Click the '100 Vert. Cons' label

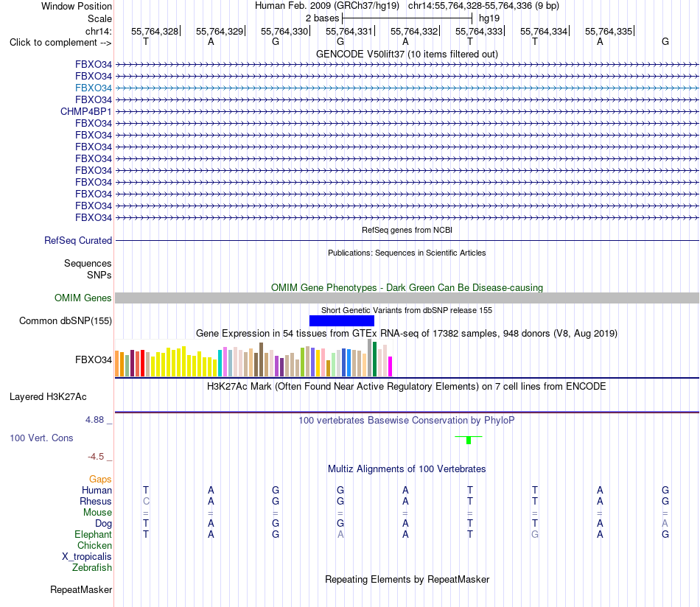pyautogui.click(x=41, y=438)
